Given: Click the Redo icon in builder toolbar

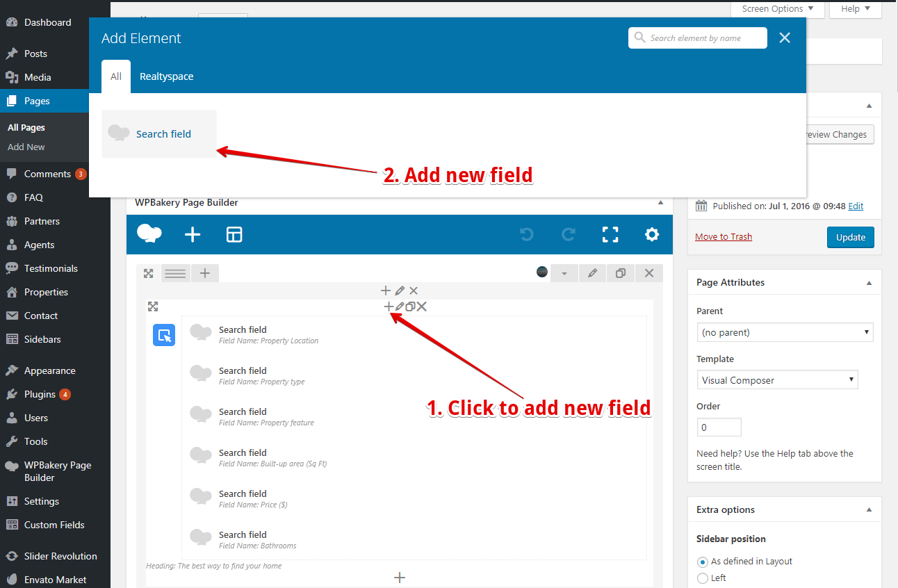Looking at the screenshot, I should 569,235.
